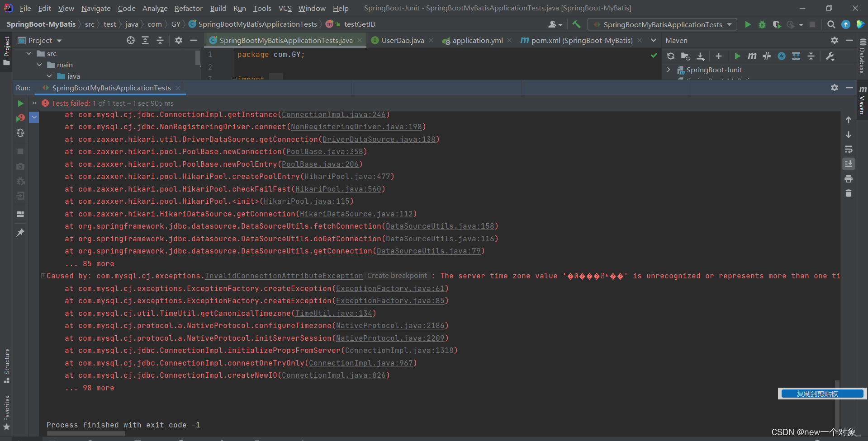The width and height of the screenshot is (868, 441).
Task: Open run configuration dropdown
Action: coord(662,24)
